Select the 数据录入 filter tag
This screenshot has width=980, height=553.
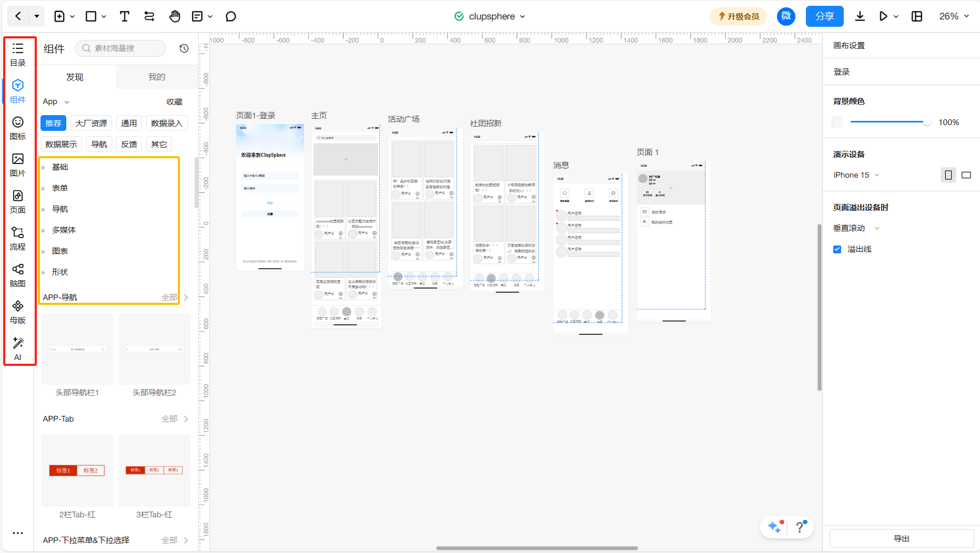pos(167,123)
